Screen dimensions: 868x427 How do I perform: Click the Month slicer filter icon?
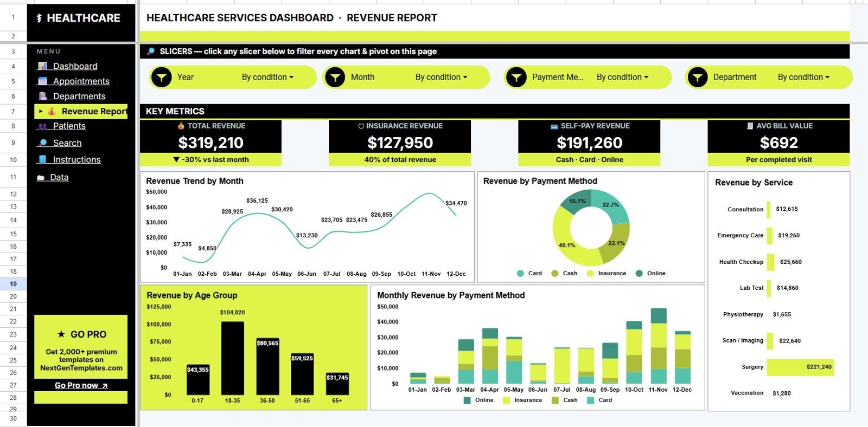click(335, 77)
